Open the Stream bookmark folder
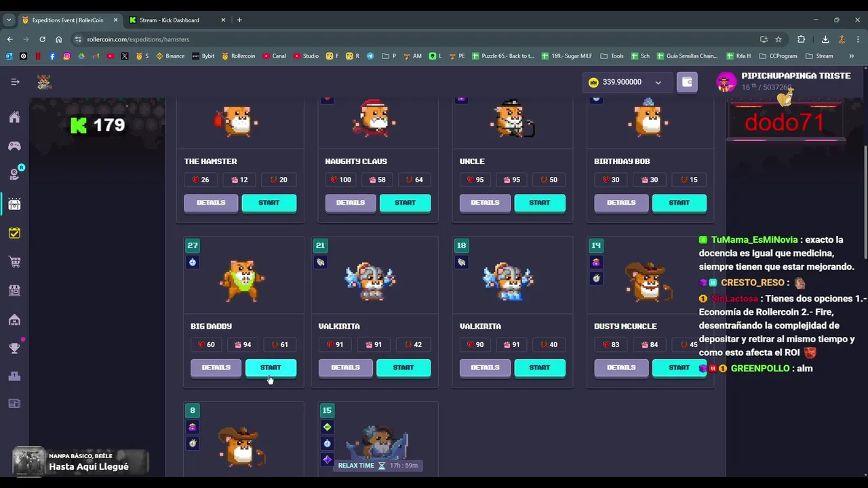Screen dimensions: 868x488 coord(818,56)
